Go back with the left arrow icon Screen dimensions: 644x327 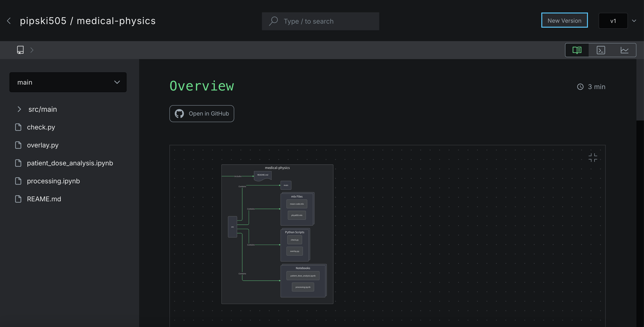[9, 21]
